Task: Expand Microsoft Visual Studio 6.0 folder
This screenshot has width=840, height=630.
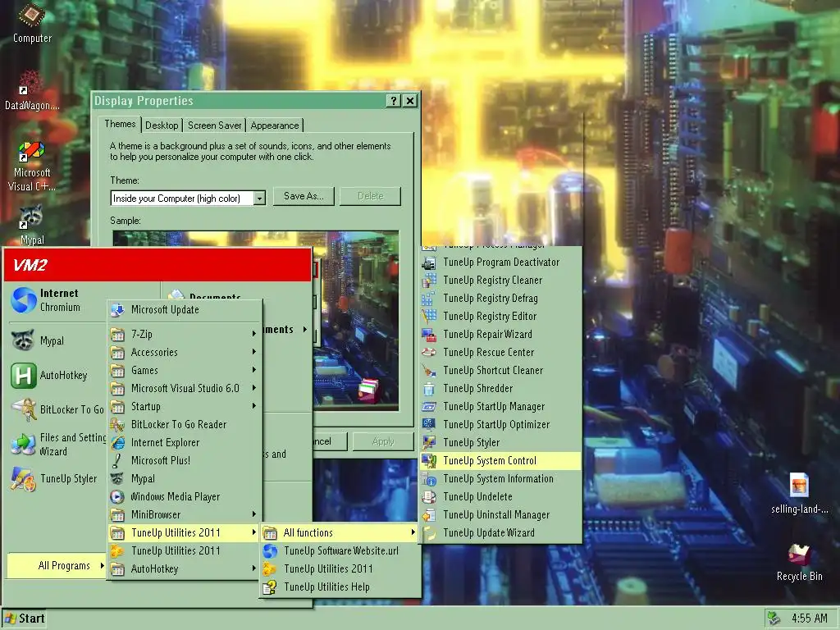Action: coord(185,388)
